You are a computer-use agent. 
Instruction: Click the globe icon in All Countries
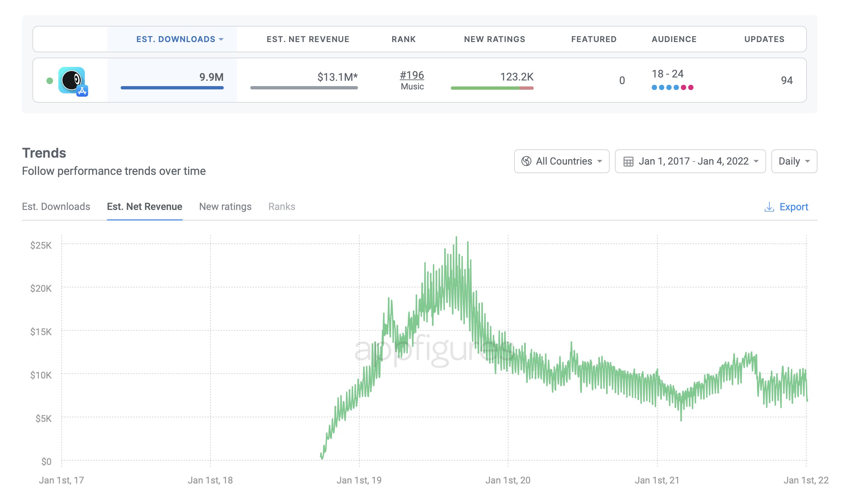coord(526,161)
